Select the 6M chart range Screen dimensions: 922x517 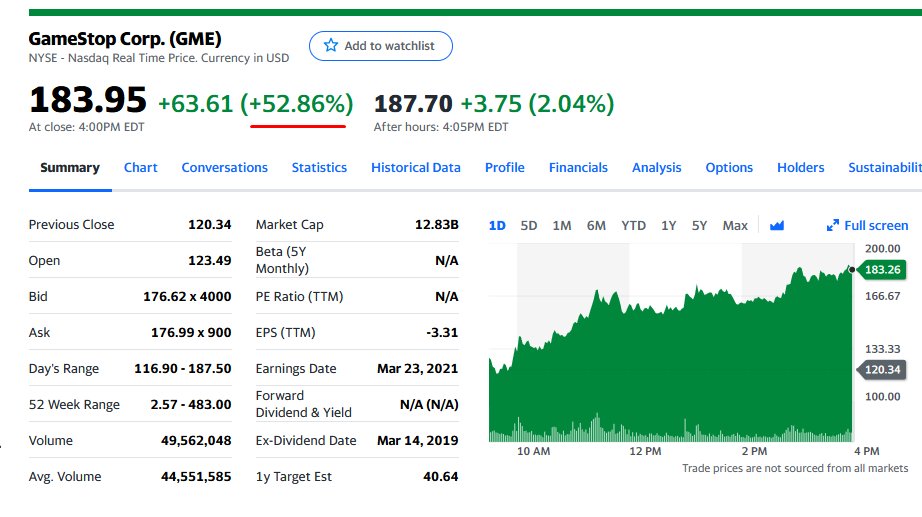coord(596,226)
